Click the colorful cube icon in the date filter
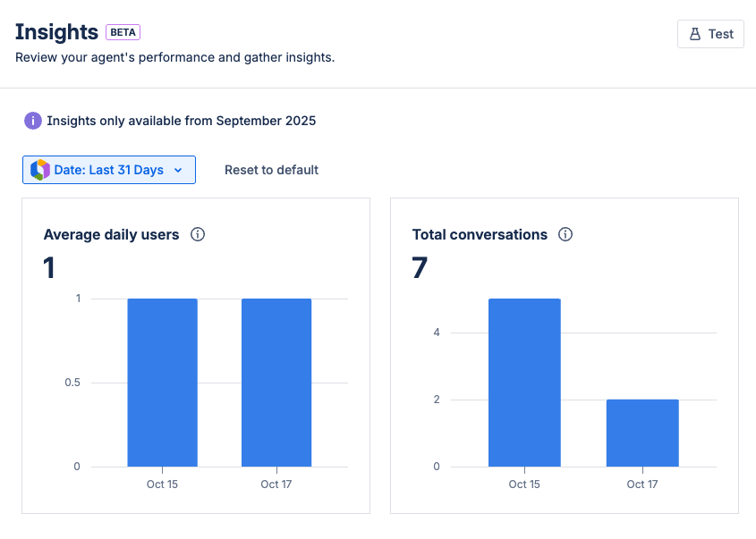This screenshot has width=756, height=539. click(39, 169)
